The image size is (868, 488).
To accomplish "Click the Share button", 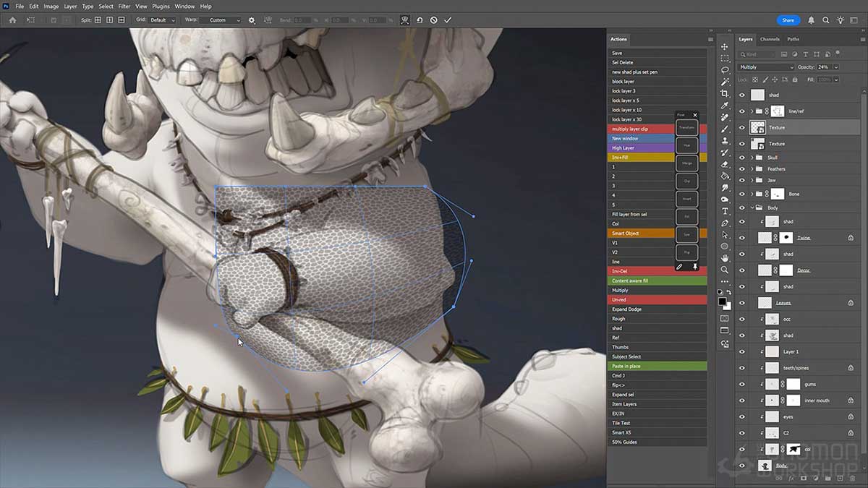I will pyautogui.click(x=788, y=20).
